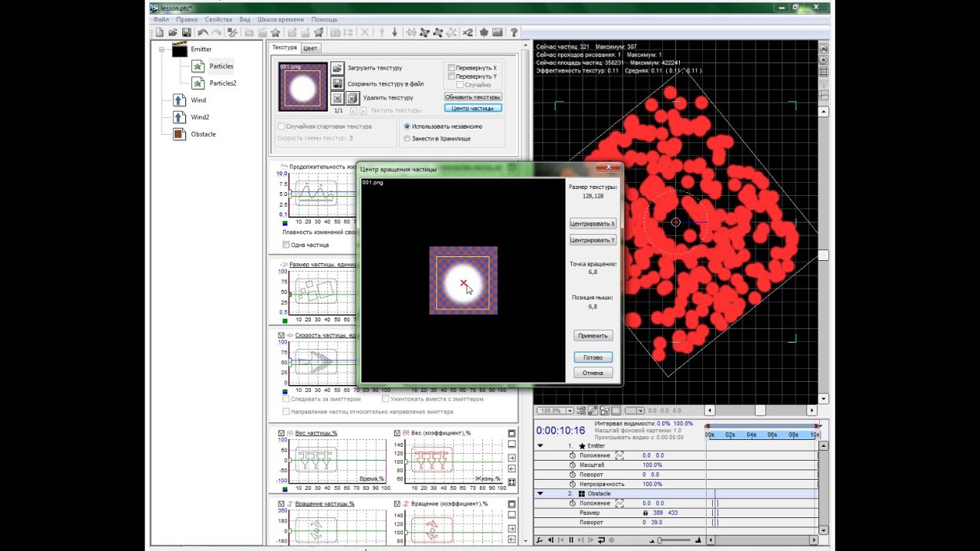Click the Применить button
This screenshot has height=551, width=980.
point(593,335)
